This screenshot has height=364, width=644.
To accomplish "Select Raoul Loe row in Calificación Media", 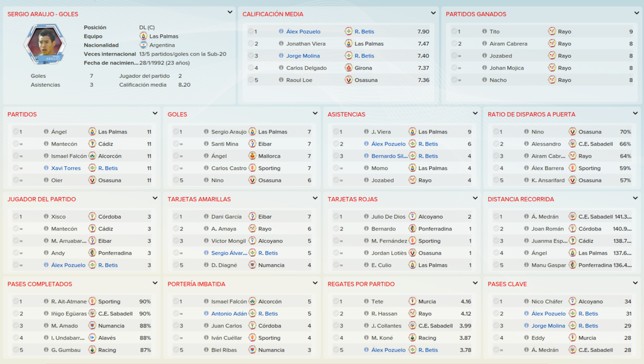I will (338, 80).
